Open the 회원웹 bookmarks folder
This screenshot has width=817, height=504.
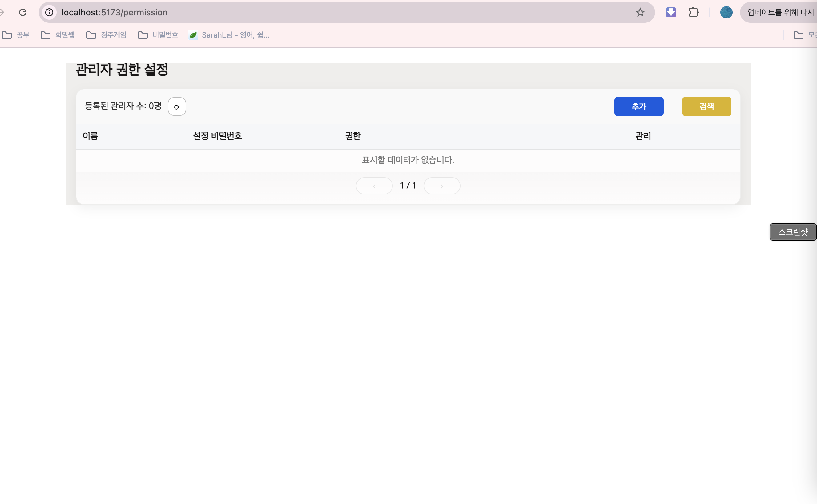[58, 35]
